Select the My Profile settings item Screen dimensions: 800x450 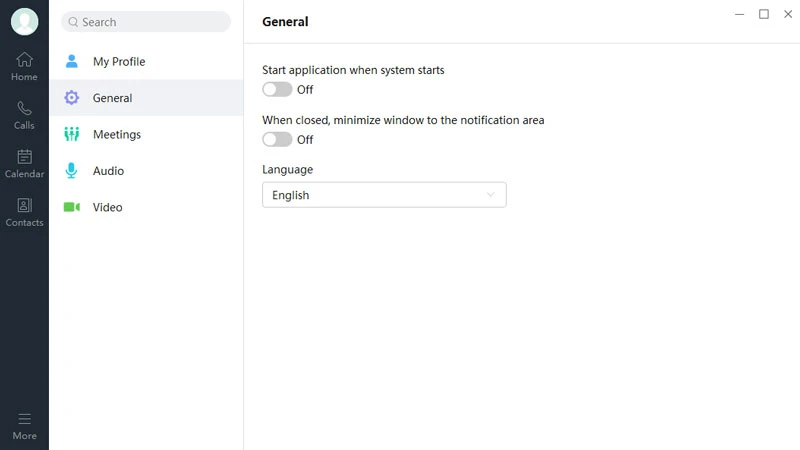click(x=119, y=62)
